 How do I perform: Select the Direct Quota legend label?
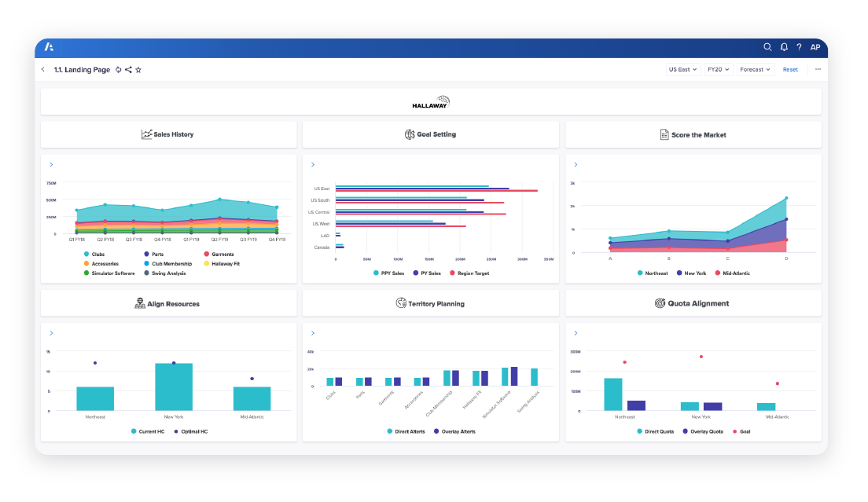click(660, 431)
